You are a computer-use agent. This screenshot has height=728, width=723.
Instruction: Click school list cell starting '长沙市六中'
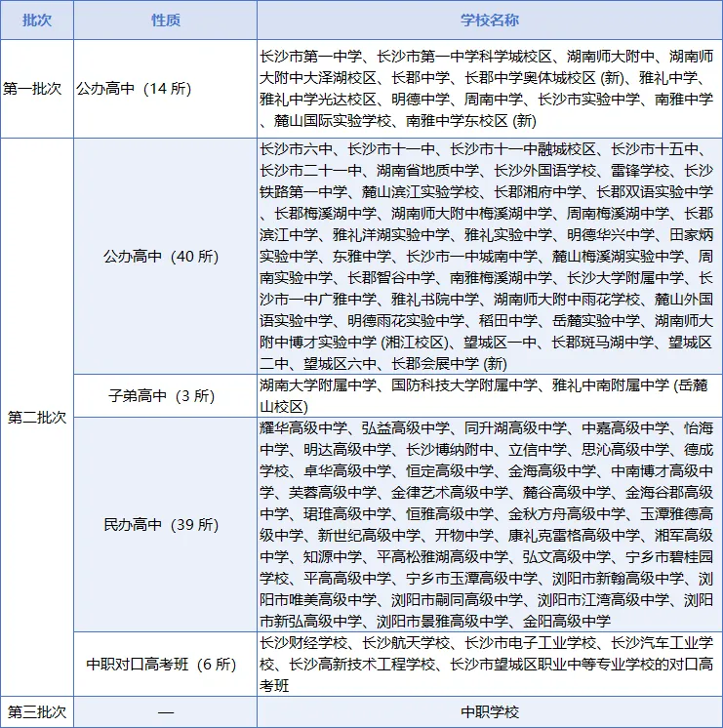point(490,257)
